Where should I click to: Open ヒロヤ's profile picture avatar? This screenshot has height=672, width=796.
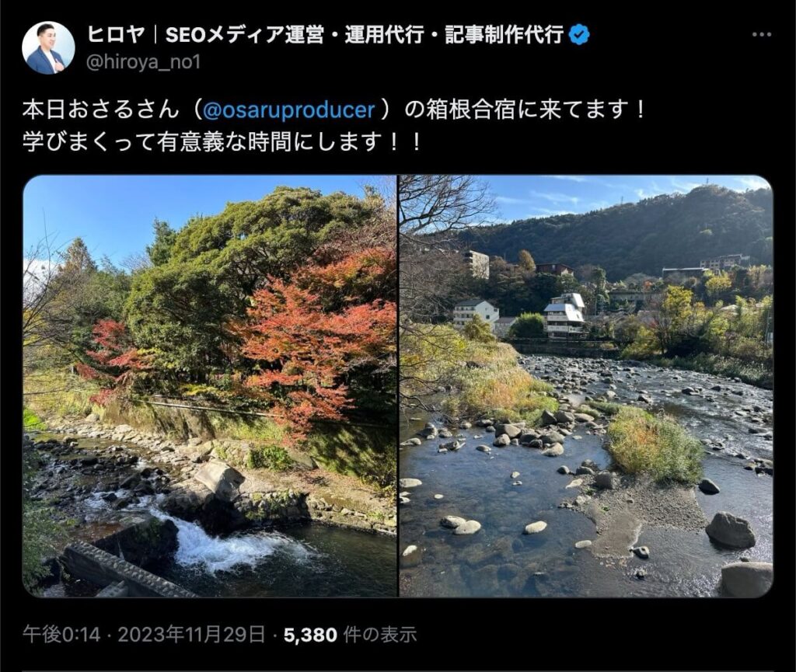pos(49,48)
